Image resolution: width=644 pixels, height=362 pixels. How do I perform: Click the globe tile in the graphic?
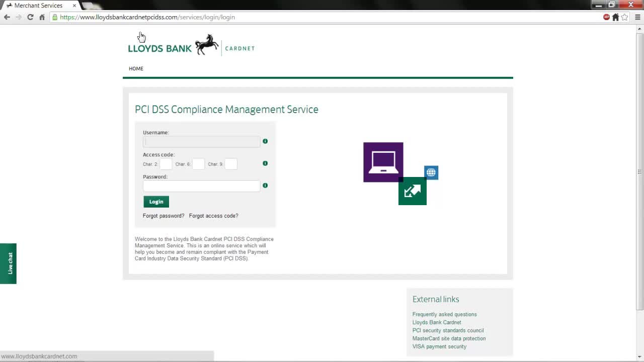(431, 172)
